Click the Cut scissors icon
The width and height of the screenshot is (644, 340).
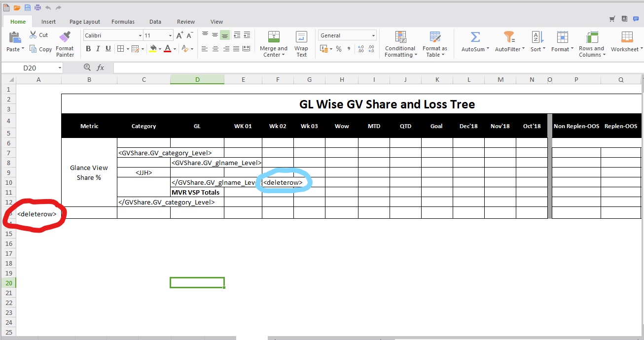pyautogui.click(x=33, y=34)
